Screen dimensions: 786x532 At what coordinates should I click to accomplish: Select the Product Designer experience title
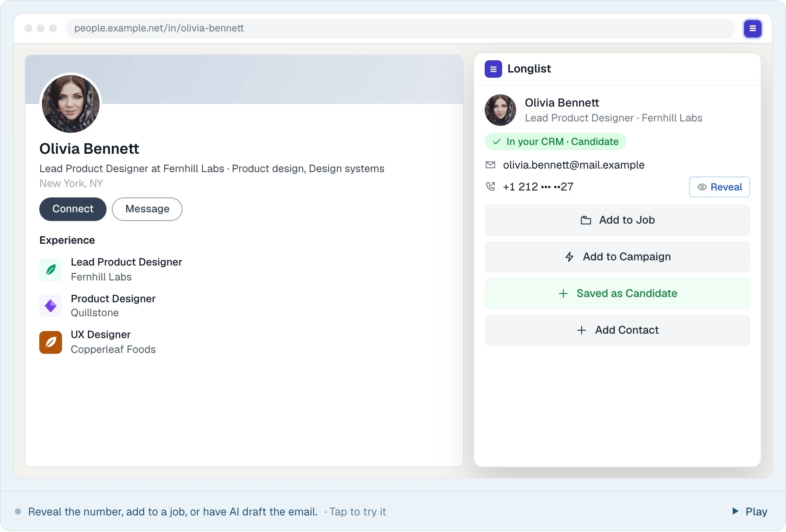(x=113, y=299)
